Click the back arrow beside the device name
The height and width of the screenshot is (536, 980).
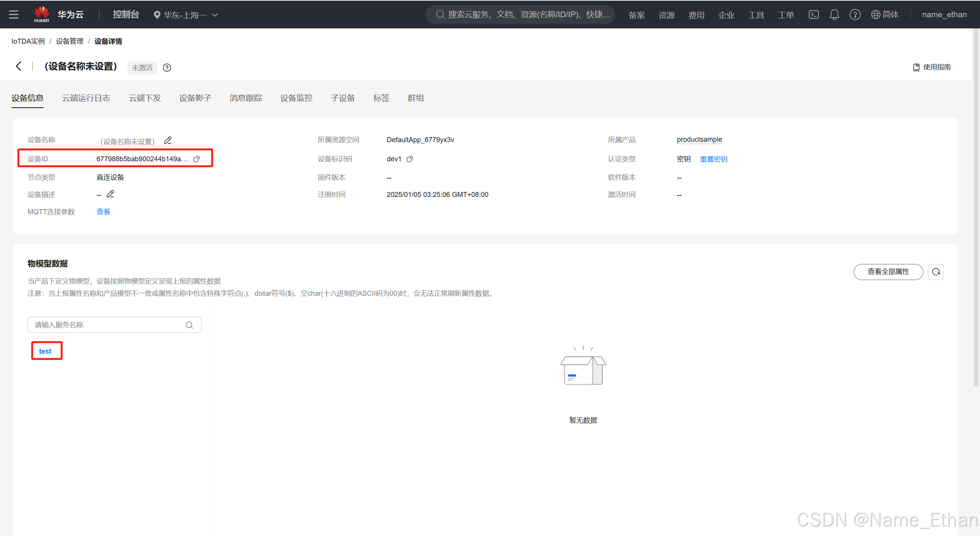(18, 66)
